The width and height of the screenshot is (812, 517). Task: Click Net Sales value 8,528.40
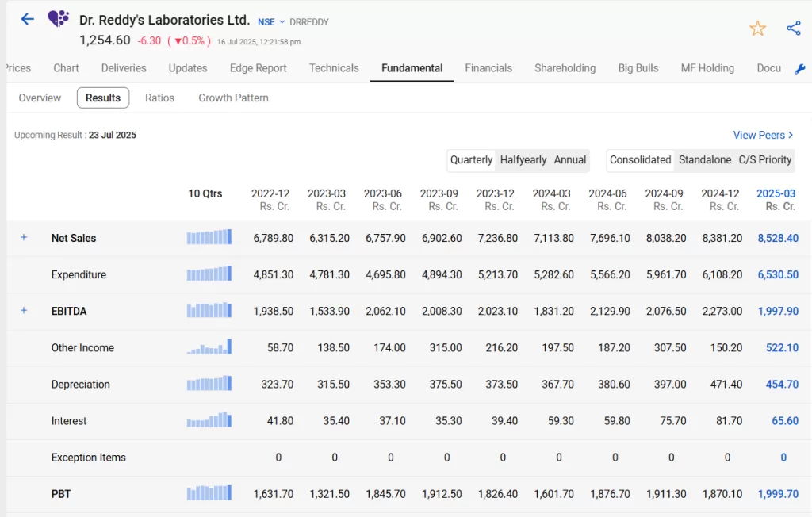point(778,238)
